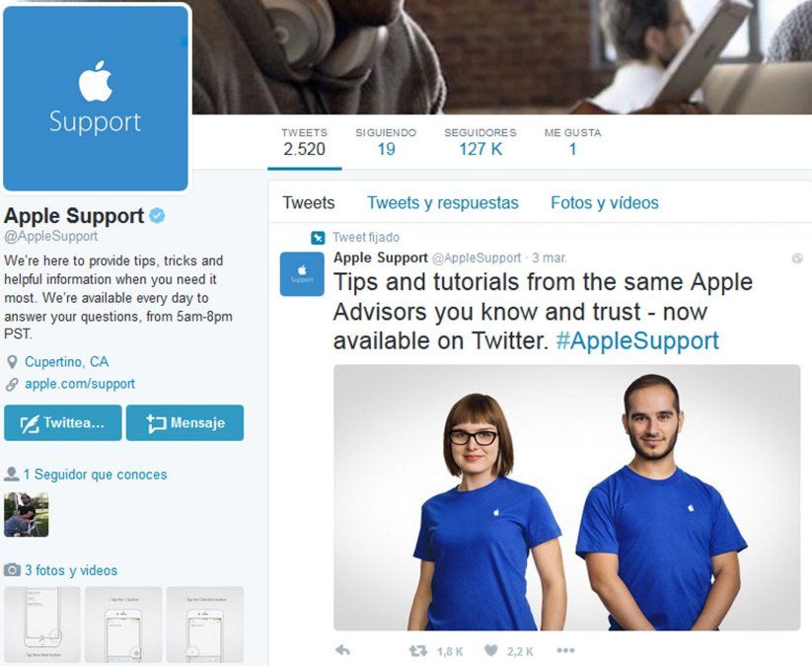The height and width of the screenshot is (666, 812).
Task: Open the apple.com/support link
Action: tap(80, 384)
